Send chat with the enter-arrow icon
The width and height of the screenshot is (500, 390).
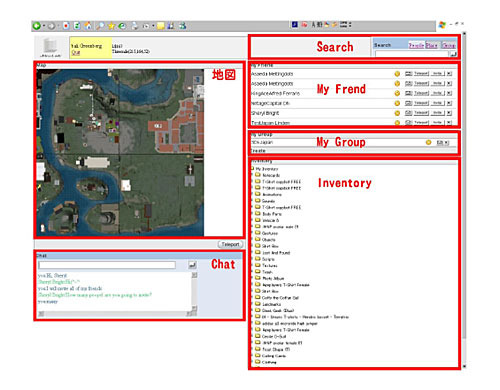click(x=192, y=265)
